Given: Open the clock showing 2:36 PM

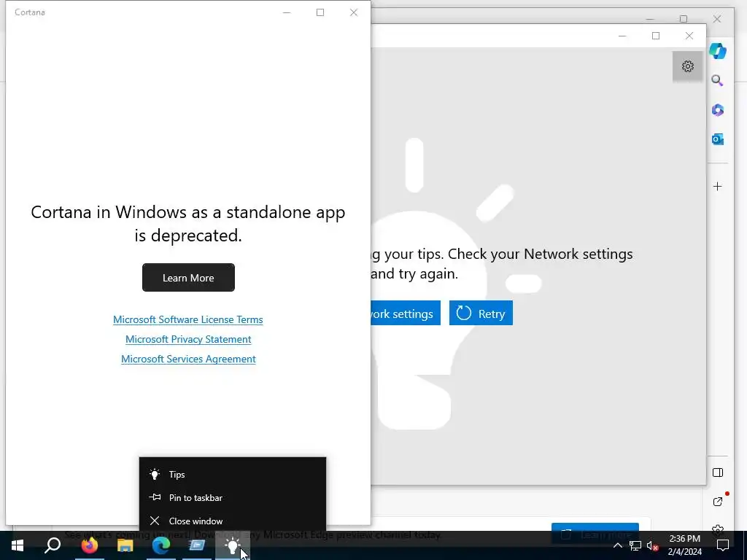Looking at the screenshot, I should coord(684,545).
